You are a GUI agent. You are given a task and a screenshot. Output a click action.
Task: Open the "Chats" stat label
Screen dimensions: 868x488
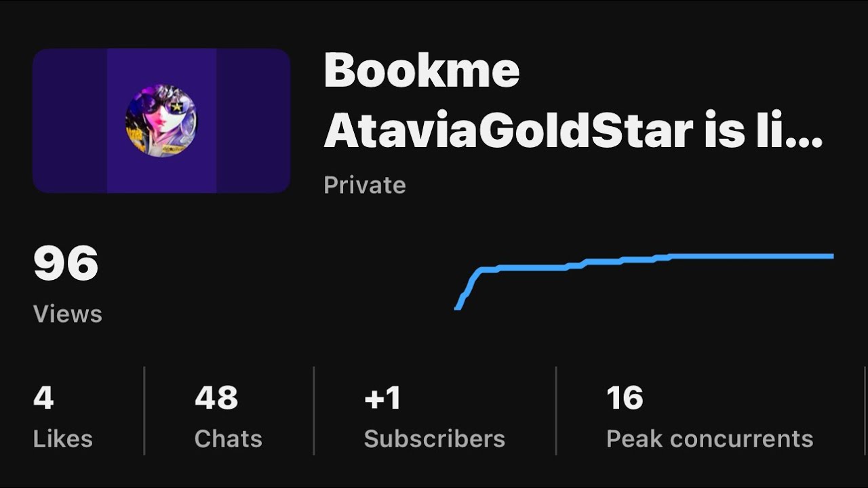tap(228, 439)
